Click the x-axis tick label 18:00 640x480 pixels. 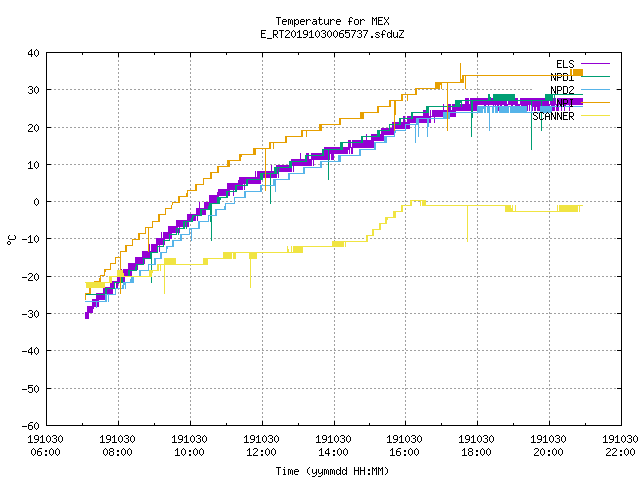point(476,452)
